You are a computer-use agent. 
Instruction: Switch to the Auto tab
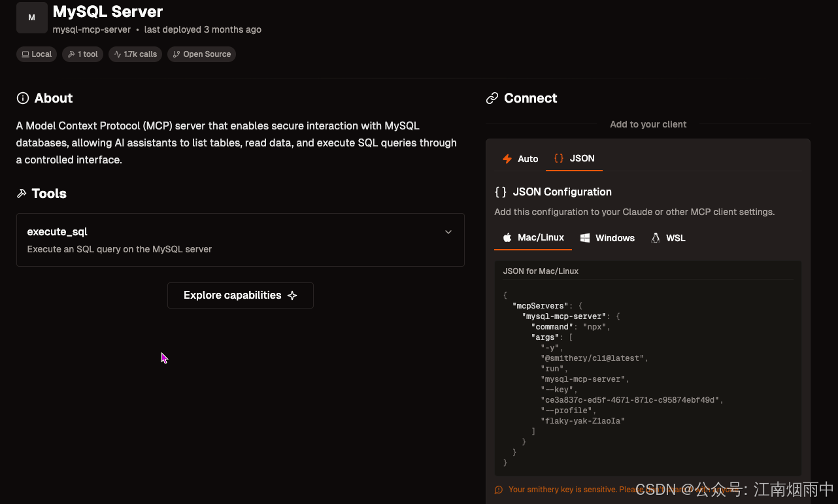point(520,158)
